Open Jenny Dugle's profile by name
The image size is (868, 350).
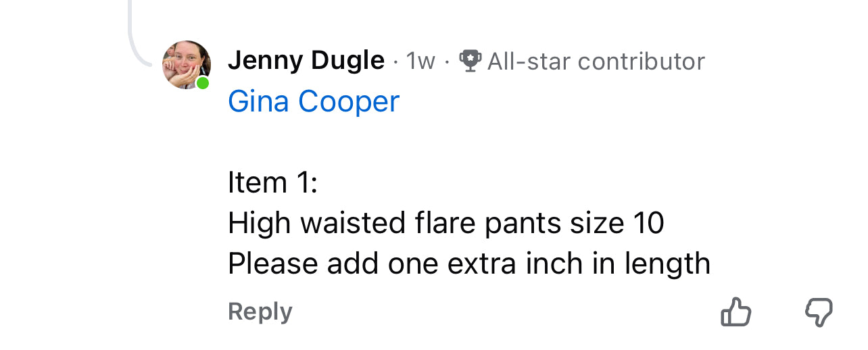[x=306, y=61]
